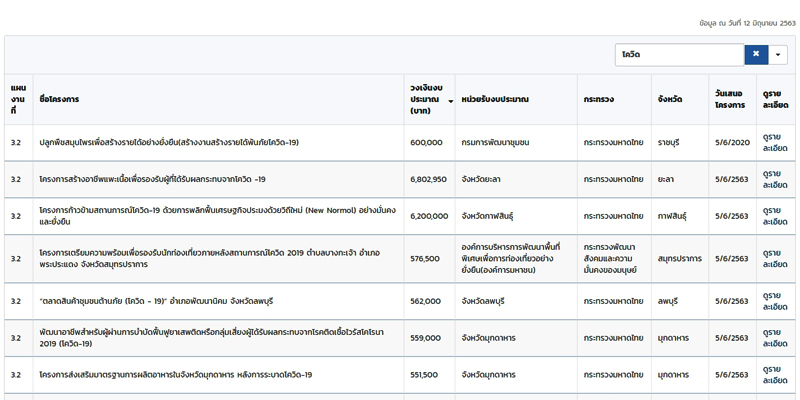The image size is (800, 400).
Task: Click the แผนงานที่ column header
Action: (x=18, y=99)
